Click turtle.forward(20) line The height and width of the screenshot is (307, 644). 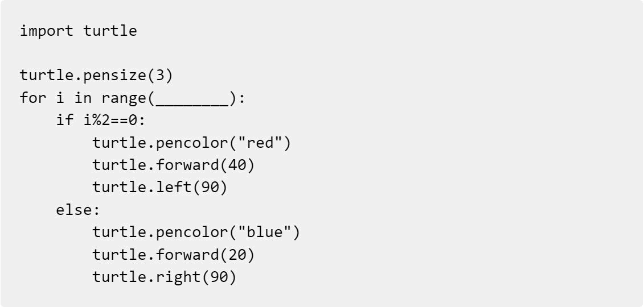[174, 255]
